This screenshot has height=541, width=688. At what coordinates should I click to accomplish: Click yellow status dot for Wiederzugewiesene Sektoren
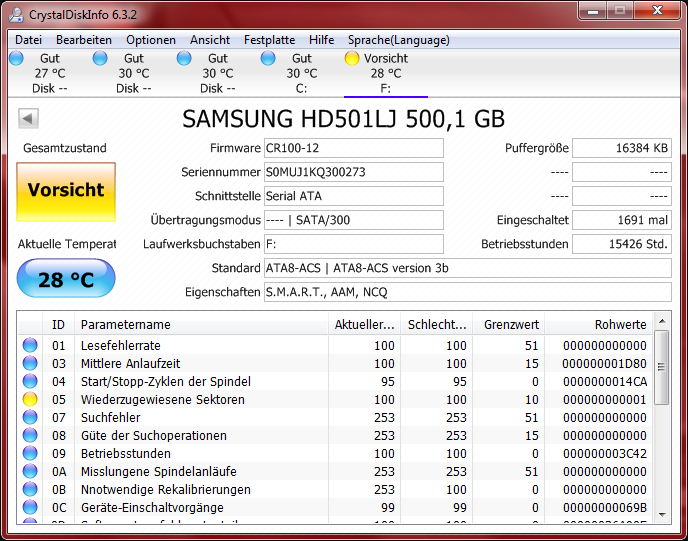click(30, 399)
